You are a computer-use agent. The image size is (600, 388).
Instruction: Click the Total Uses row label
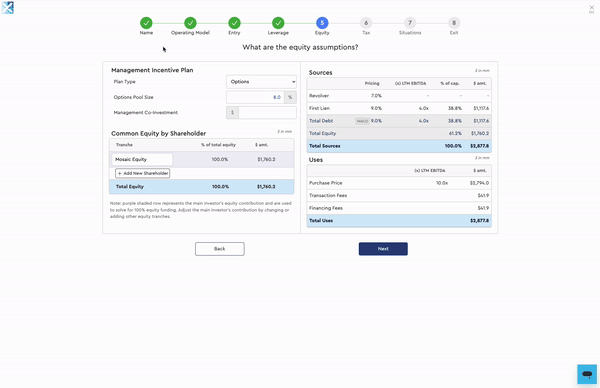pyautogui.click(x=321, y=220)
